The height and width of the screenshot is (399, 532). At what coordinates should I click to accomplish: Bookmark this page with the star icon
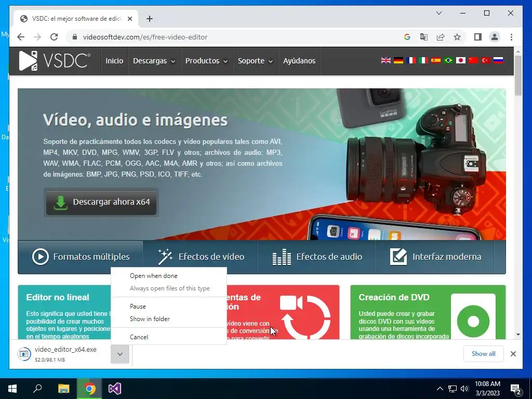click(x=457, y=37)
